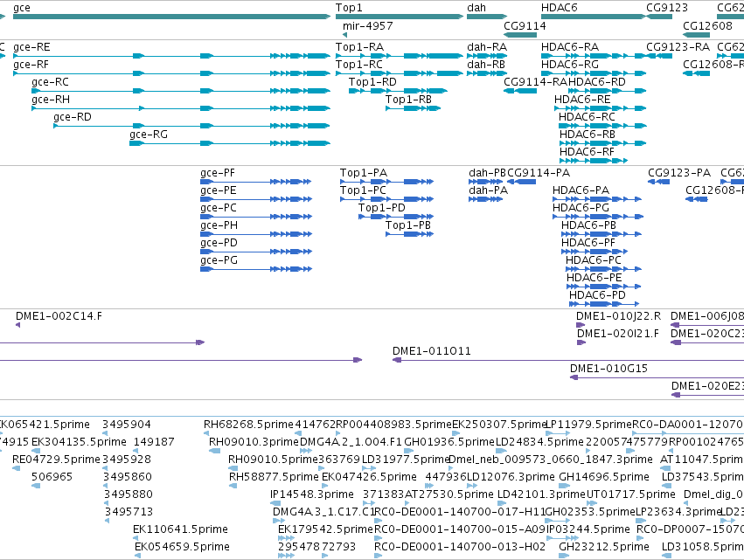The width and height of the screenshot is (744, 560).
Task: Click protein label Top1-PC
Action: 363,190
